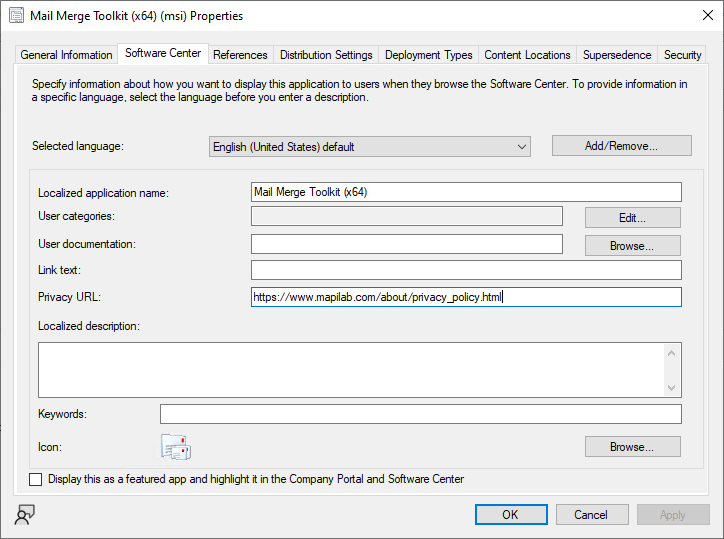Click the "Privacy URL:" label

[69, 297]
